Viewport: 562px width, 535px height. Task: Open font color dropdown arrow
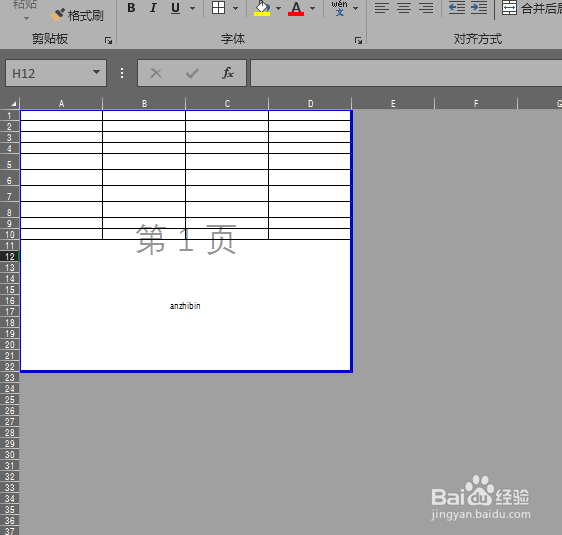[313, 8]
